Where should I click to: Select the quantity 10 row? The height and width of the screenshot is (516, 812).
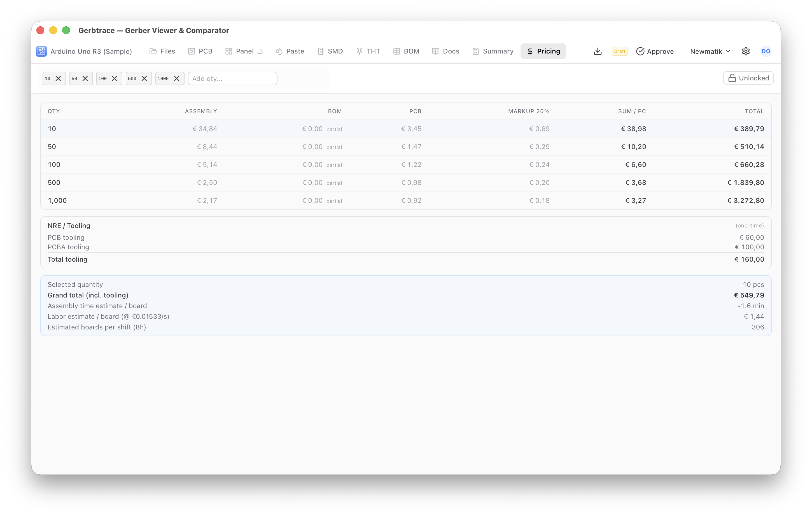pos(406,129)
